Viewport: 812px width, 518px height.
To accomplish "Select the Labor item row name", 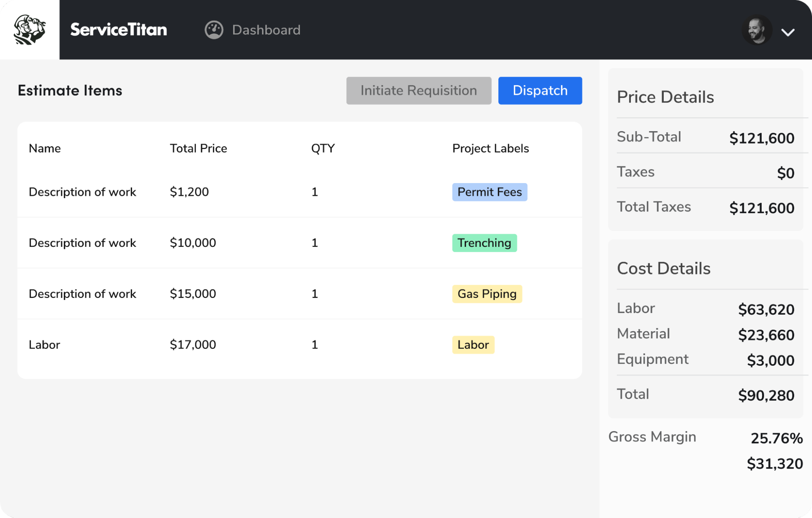I will (x=44, y=345).
